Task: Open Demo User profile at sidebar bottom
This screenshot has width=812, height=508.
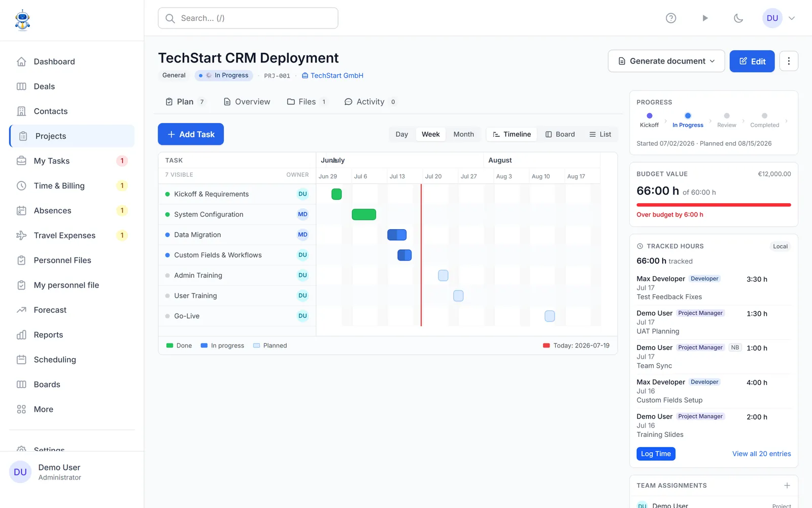Action: point(72,472)
